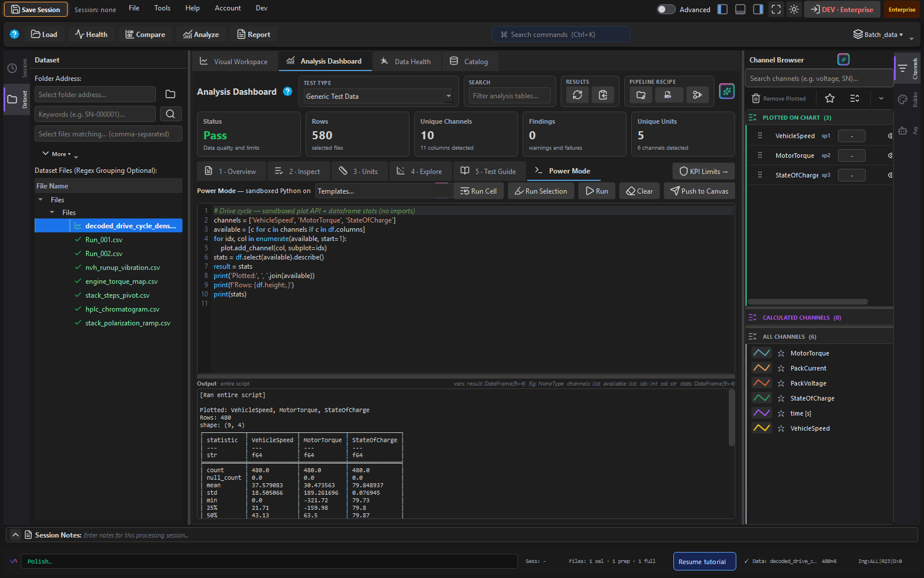Click the keyword search magnifier button

pyautogui.click(x=170, y=114)
